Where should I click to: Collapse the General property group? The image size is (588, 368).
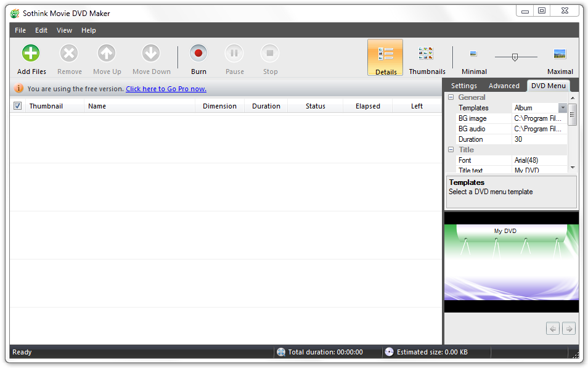[x=451, y=97]
